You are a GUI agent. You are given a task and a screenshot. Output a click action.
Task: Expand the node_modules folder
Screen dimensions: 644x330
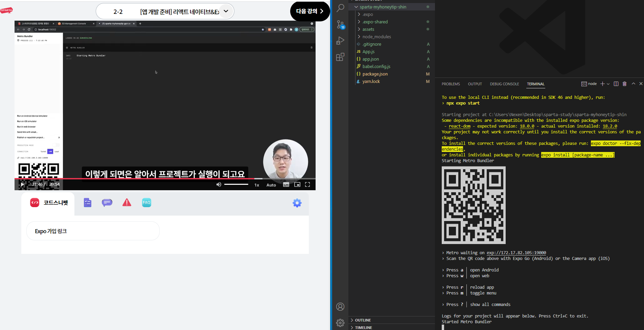pyautogui.click(x=391, y=37)
